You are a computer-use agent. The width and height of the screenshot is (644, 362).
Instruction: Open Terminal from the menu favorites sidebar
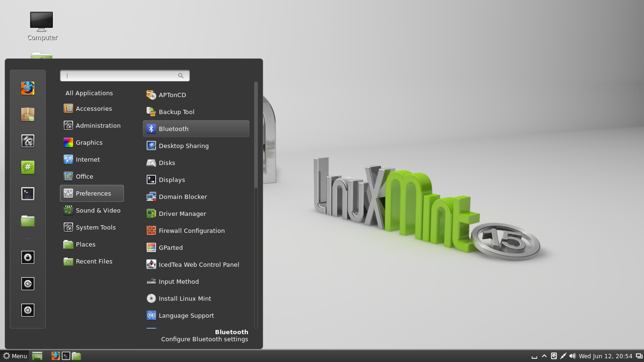28,194
